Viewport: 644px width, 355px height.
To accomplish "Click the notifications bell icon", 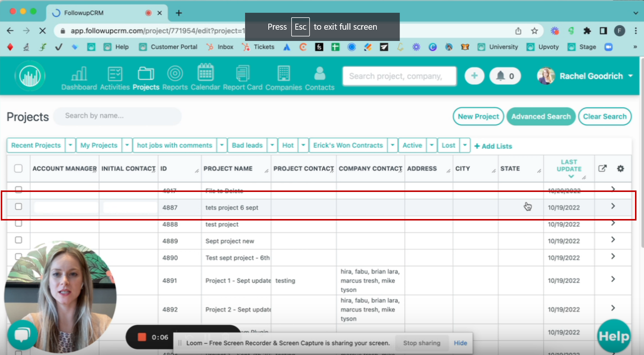I will pos(501,76).
